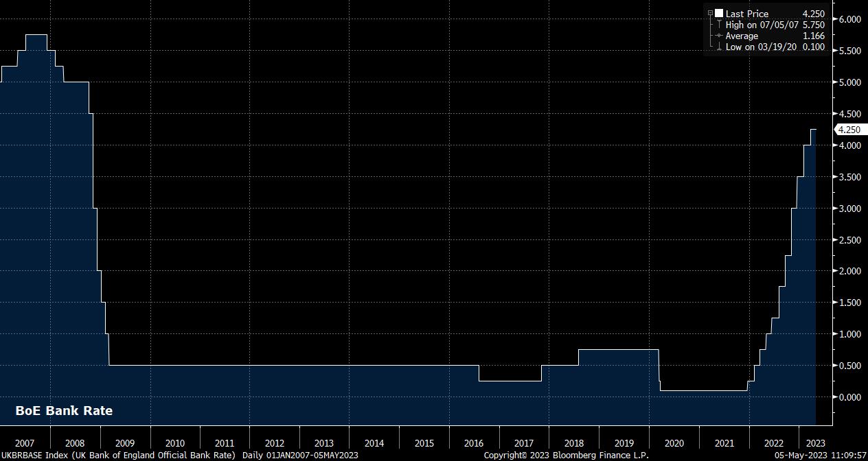
Task: Click the 6.000 value on the rate axis
Action: [850, 19]
